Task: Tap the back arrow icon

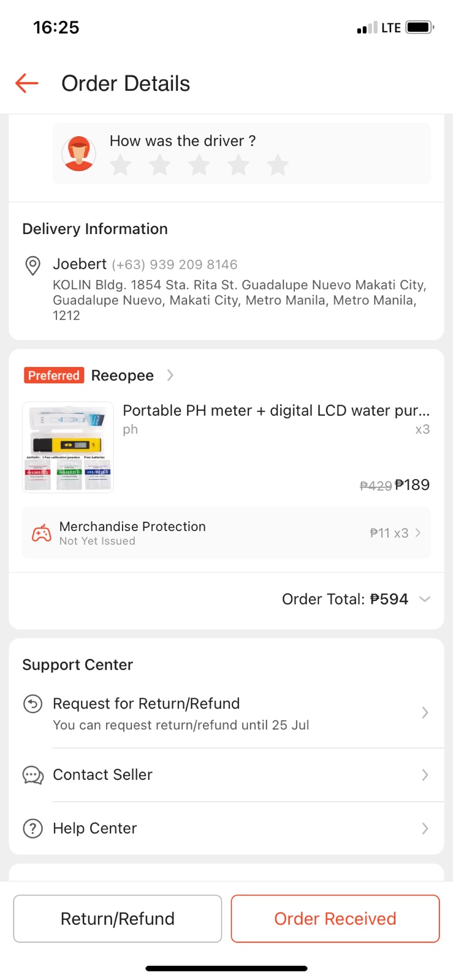Action: tap(27, 83)
